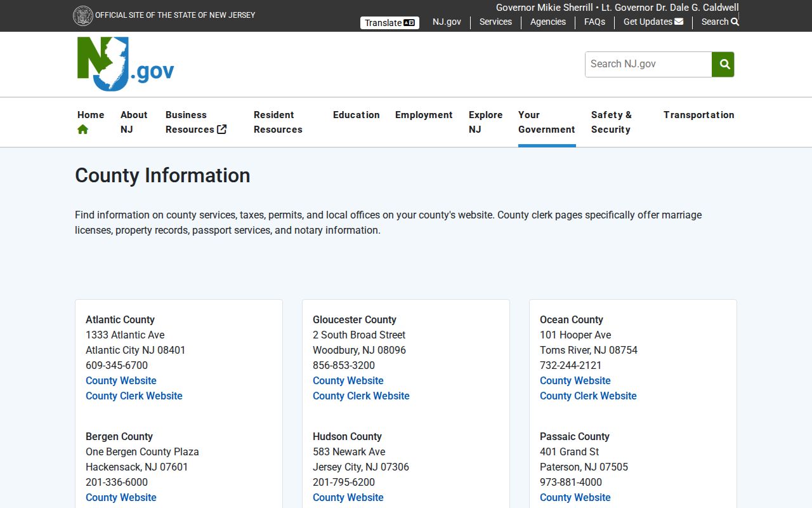Screen dimensions: 812x508
Task: Click the Gloucester County phone number 856-853-3200
Action: pos(344,365)
